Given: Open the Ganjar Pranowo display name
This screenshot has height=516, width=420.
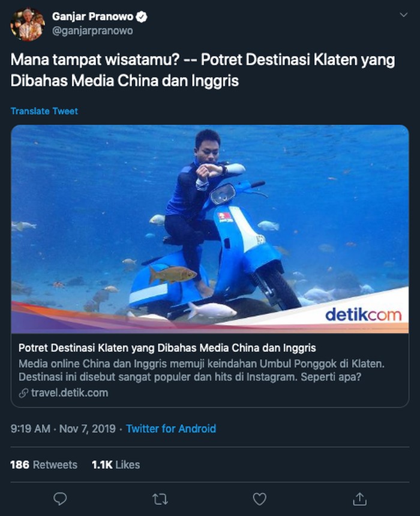Looking at the screenshot, I should tap(92, 16).
